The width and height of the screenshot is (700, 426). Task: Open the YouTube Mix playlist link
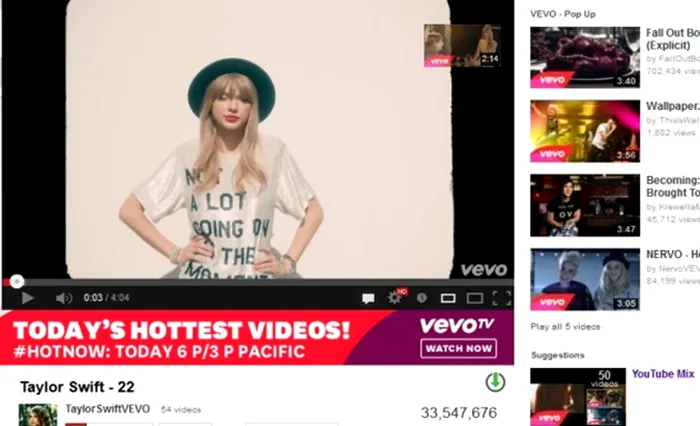663,374
